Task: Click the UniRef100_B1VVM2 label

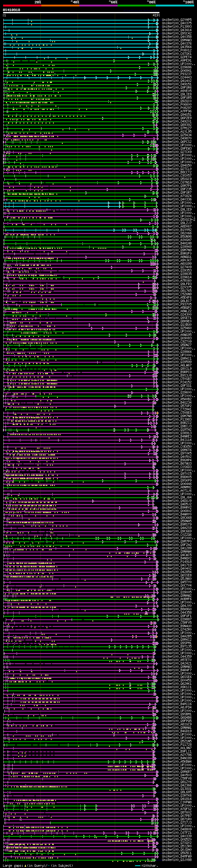Action: [177, 230]
